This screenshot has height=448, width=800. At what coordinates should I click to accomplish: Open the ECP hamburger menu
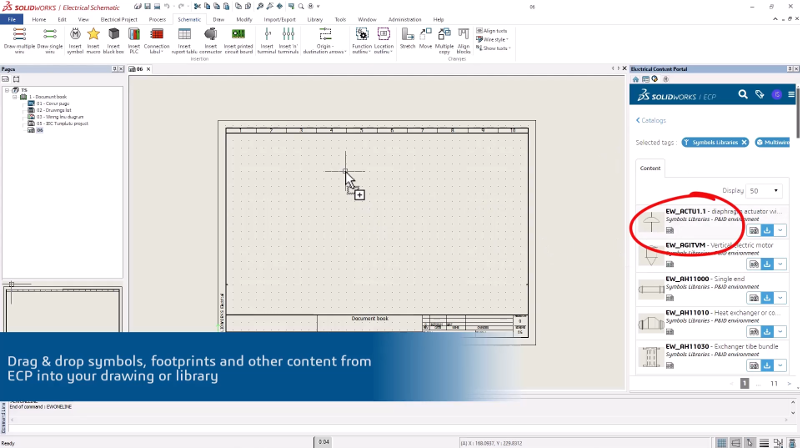(791, 94)
